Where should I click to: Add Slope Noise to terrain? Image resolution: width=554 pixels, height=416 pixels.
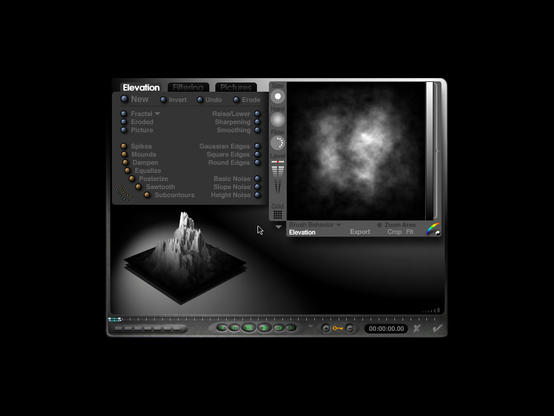[x=257, y=187]
